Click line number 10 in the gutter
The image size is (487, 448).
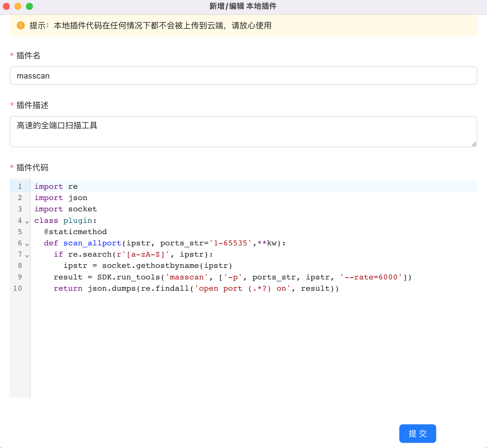[x=18, y=288]
